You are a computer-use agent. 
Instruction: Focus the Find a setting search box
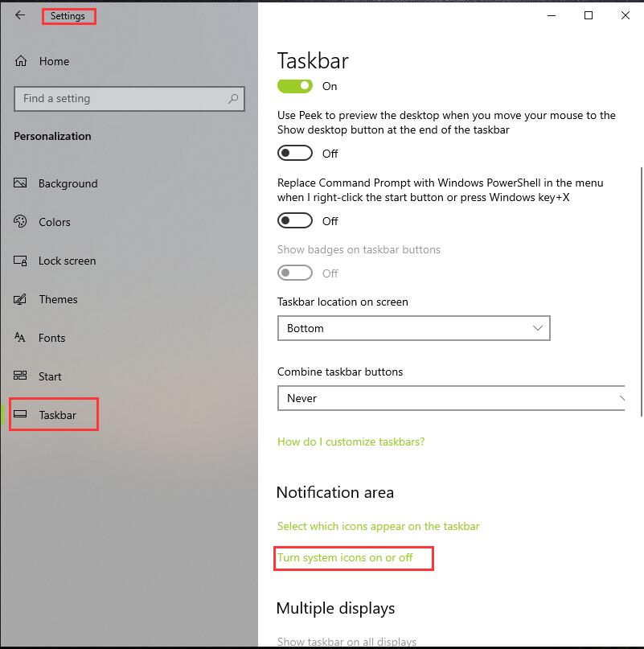[x=129, y=98]
